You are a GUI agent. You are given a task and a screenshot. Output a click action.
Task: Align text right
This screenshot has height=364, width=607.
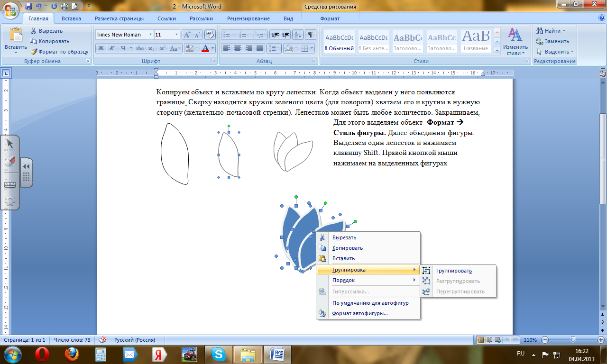(248, 48)
